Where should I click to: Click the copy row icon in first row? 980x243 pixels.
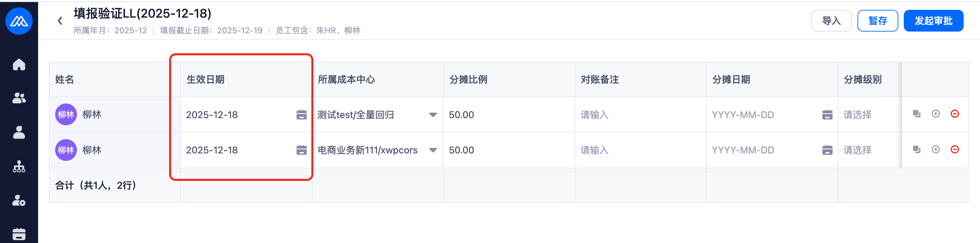(916, 114)
